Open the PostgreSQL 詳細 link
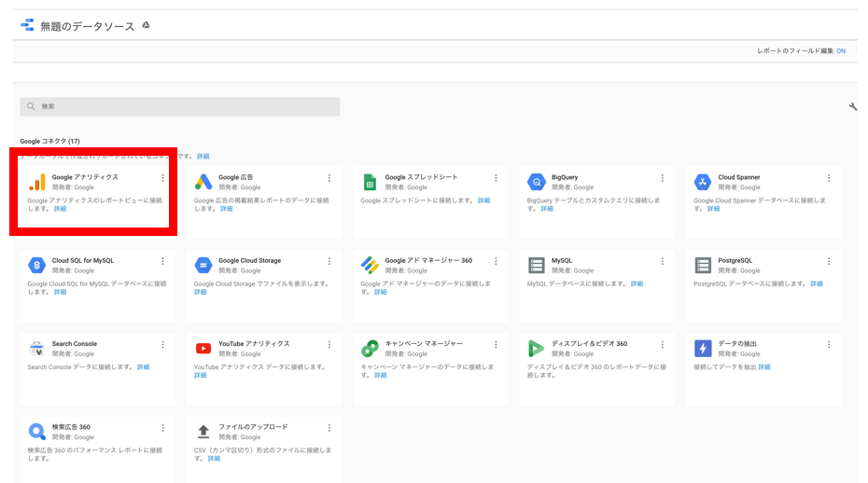Screen dimensions: 868x483 [x=817, y=283]
